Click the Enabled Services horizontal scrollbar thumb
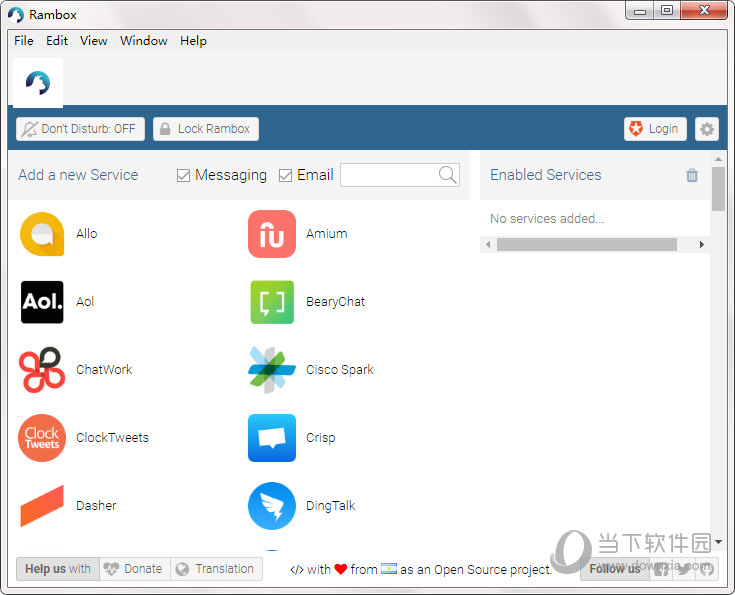Viewport: 735px width, 595px height. tap(586, 244)
